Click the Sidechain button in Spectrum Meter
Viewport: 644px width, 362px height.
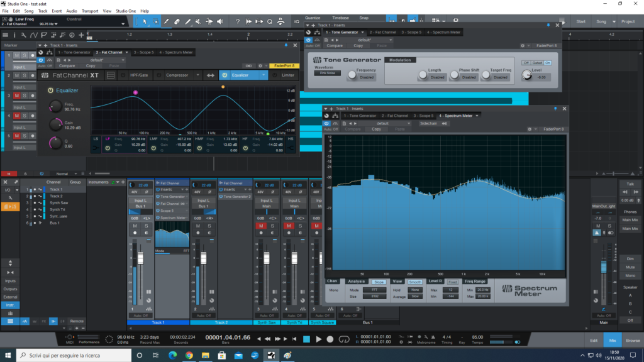point(428,123)
